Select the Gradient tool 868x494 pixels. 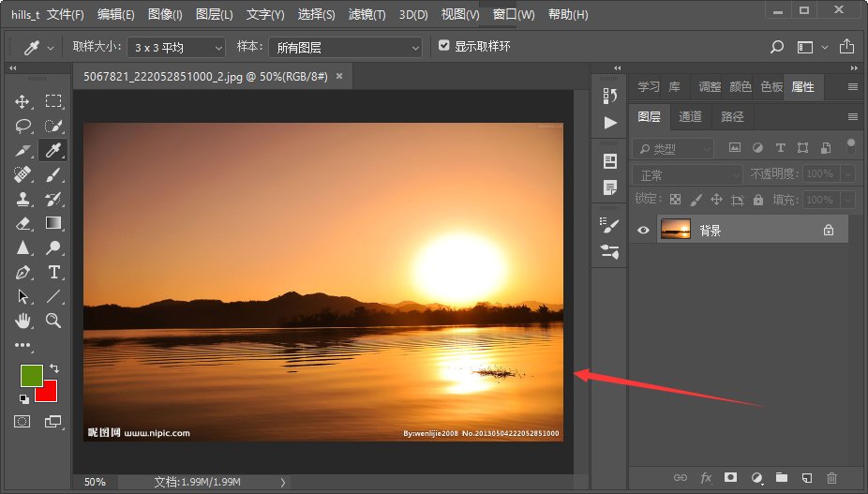pyautogui.click(x=53, y=223)
